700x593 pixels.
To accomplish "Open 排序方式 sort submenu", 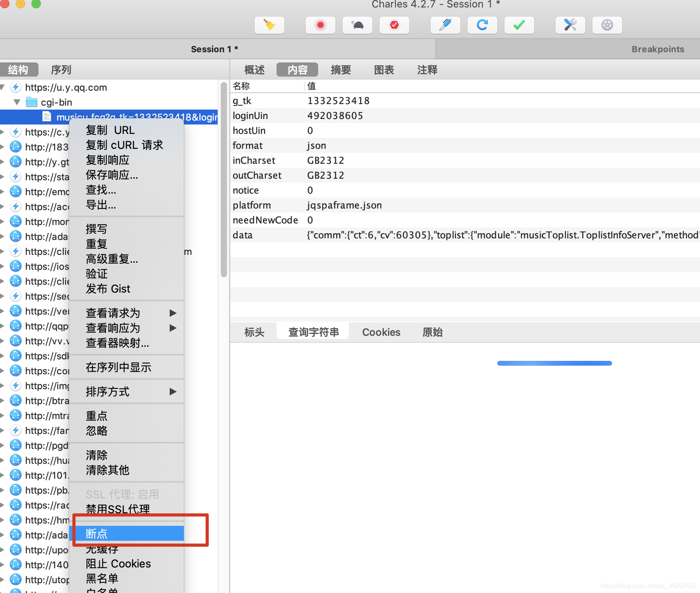I will [126, 392].
